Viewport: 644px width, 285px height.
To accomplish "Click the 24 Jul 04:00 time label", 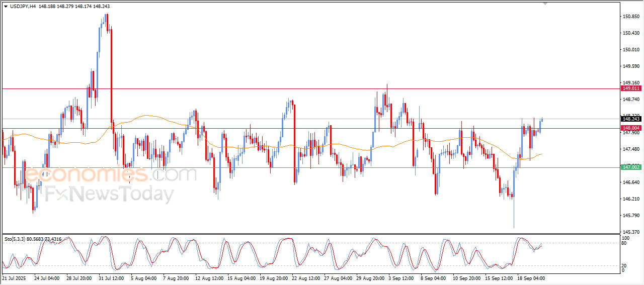I will coord(47,278).
